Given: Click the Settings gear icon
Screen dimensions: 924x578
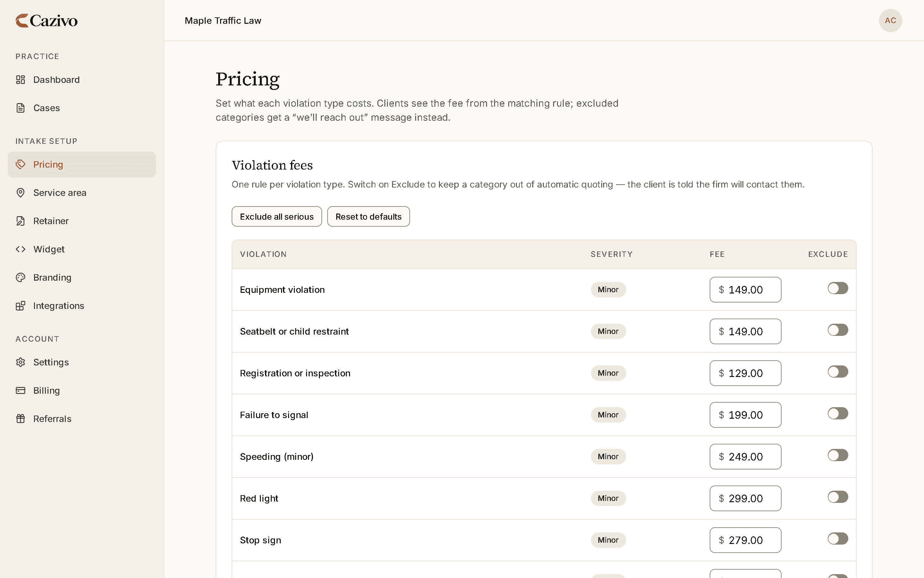Looking at the screenshot, I should tap(21, 362).
